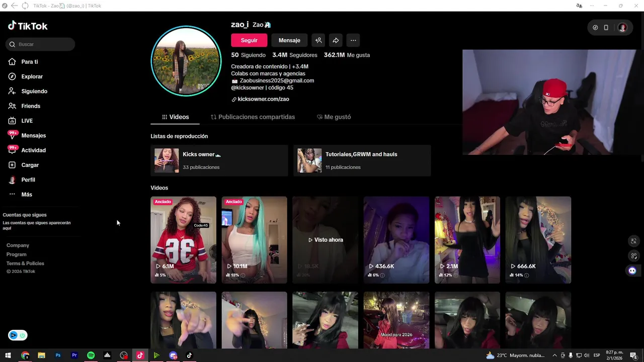
Task: Open Photoshop from the taskbar
Action: 58,355
